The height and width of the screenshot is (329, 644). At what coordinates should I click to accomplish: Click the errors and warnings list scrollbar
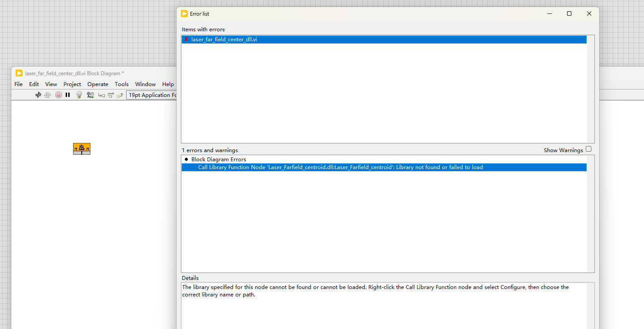[x=591, y=214]
